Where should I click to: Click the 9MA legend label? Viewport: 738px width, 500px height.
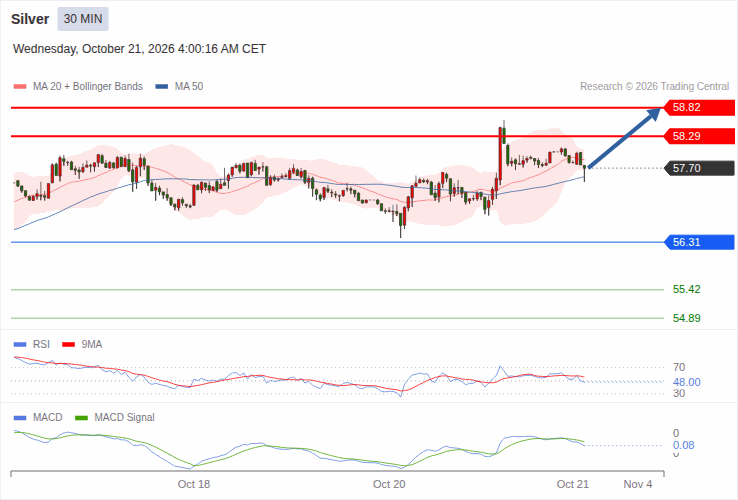(x=92, y=345)
